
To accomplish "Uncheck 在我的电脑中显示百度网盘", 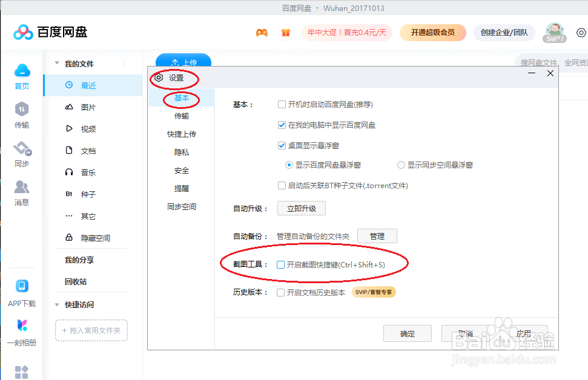I will point(282,125).
